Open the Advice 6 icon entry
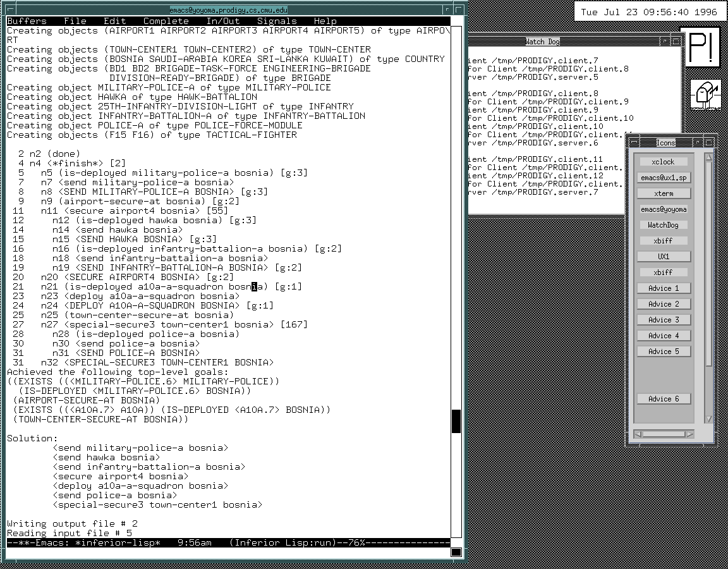Viewport: 728px width, 569px height. (x=663, y=399)
